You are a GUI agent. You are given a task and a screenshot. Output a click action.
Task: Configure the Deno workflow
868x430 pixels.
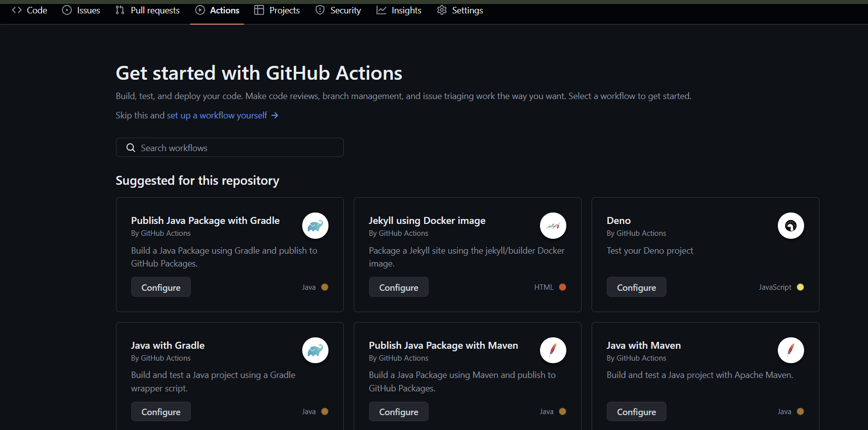637,287
